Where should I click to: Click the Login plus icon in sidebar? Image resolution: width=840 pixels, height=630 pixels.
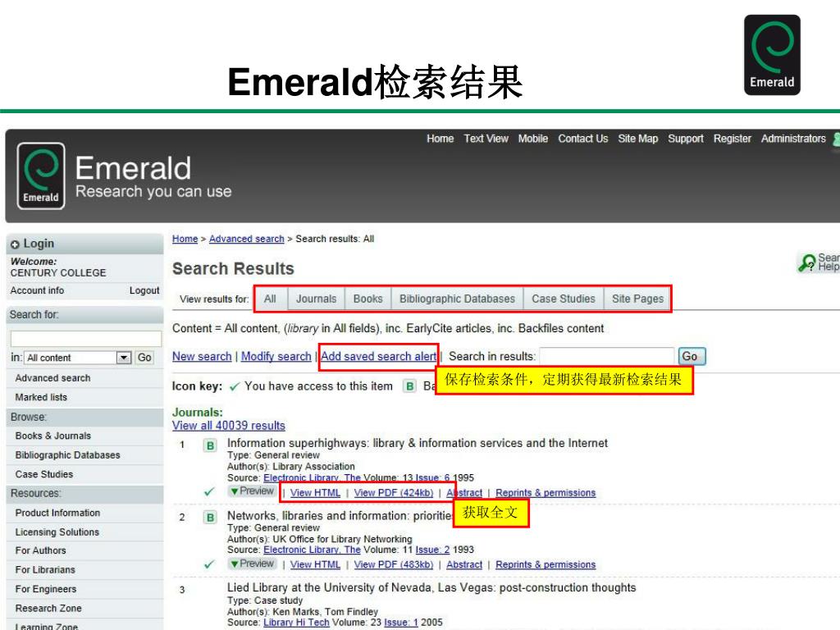click(x=15, y=244)
